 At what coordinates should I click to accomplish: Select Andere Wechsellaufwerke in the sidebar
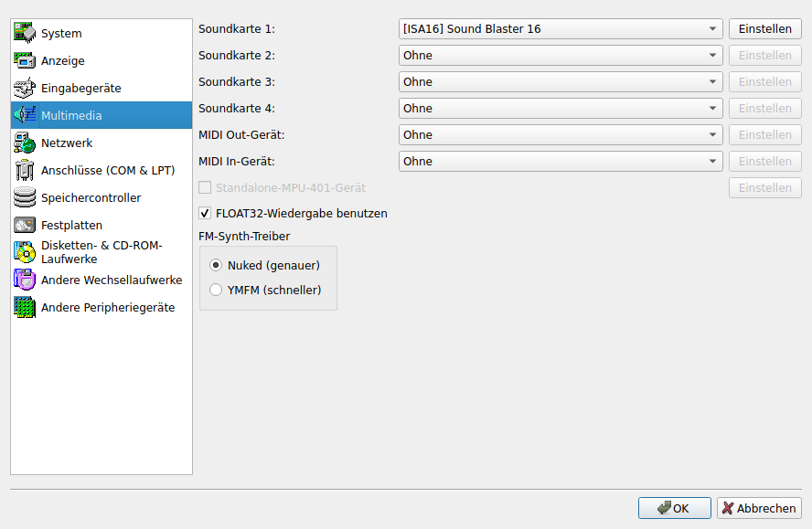111,280
